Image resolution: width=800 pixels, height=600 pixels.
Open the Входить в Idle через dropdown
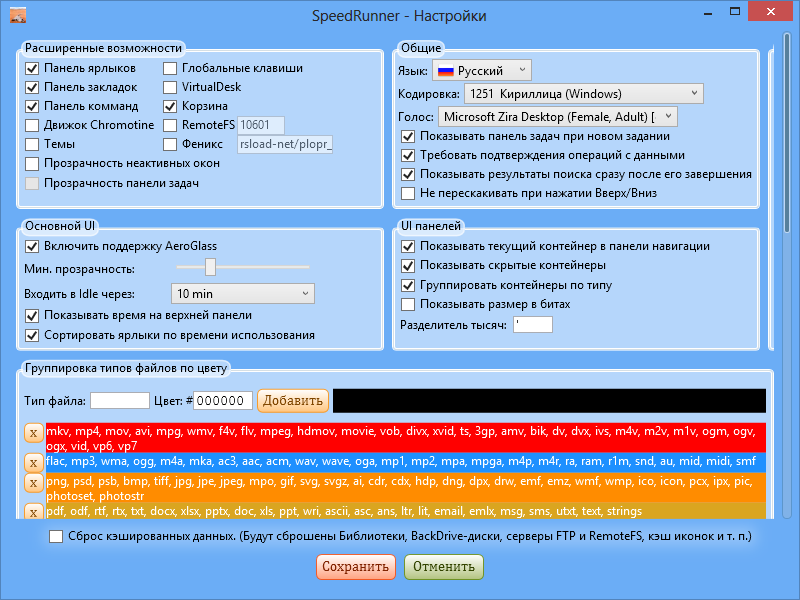pyautogui.click(x=243, y=294)
